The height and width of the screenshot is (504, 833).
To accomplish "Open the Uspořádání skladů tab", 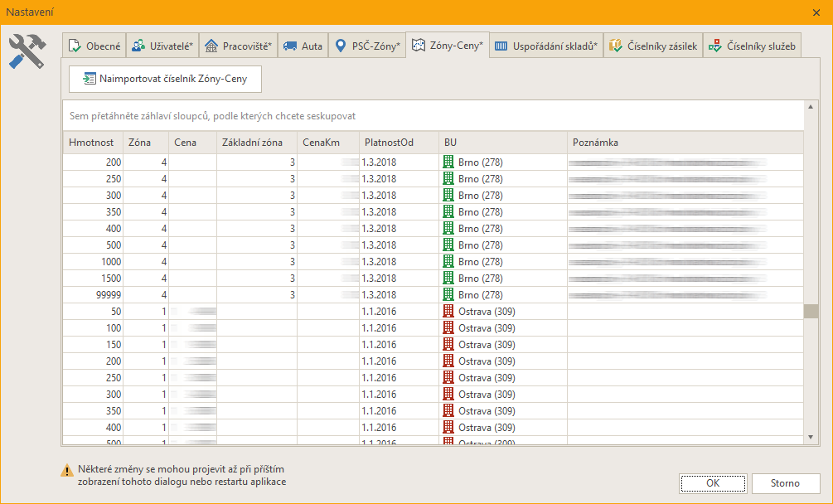I will (x=546, y=46).
